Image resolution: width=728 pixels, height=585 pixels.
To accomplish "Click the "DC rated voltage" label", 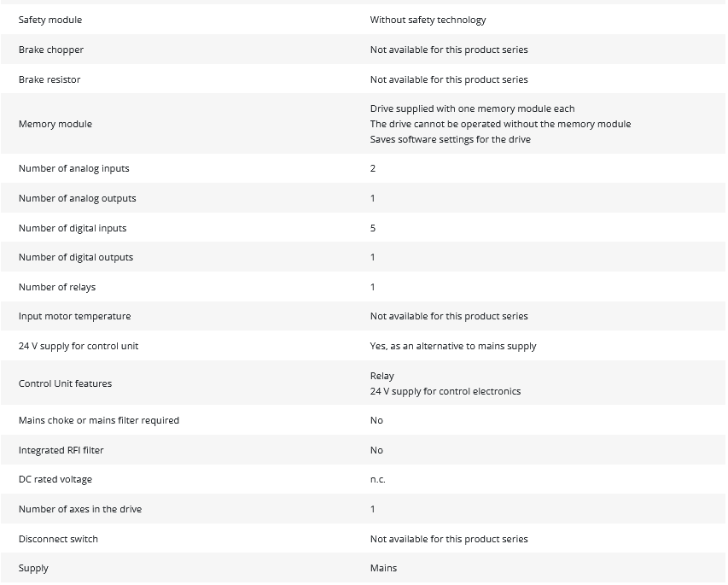I will point(55,479).
